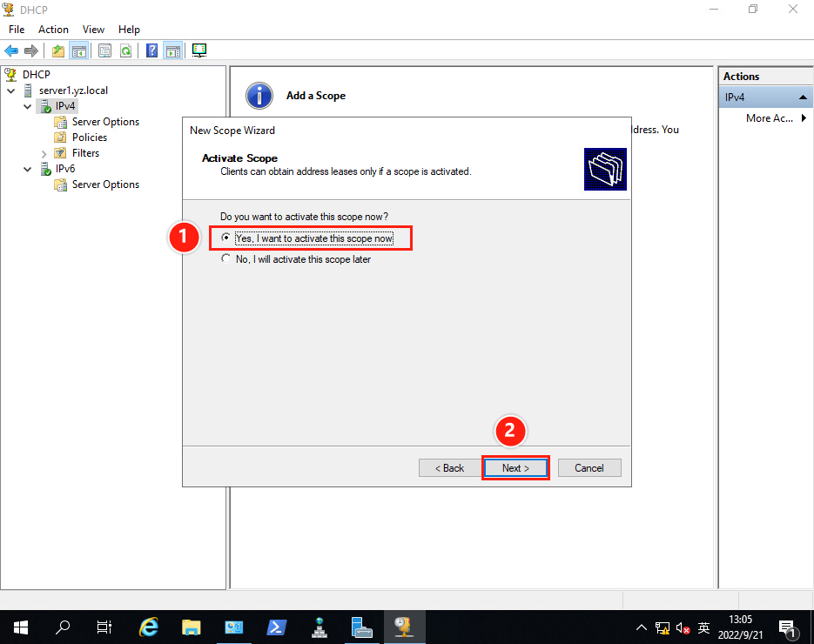This screenshot has width=814, height=644.
Task: Open the File menu
Action: pyautogui.click(x=17, y=30)
